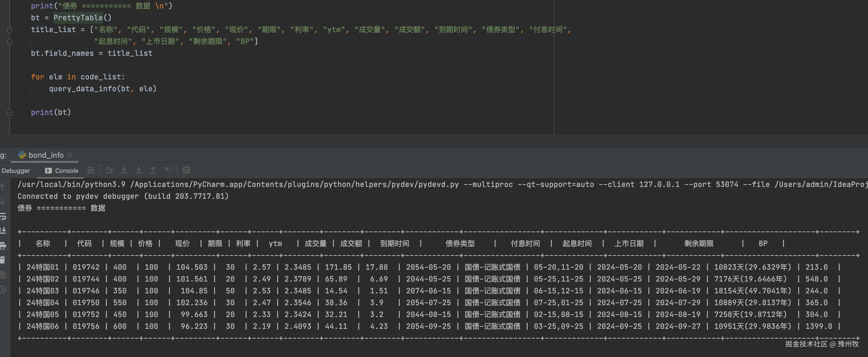
Task: Click code 019744 in the table
Action: [86, 279]
